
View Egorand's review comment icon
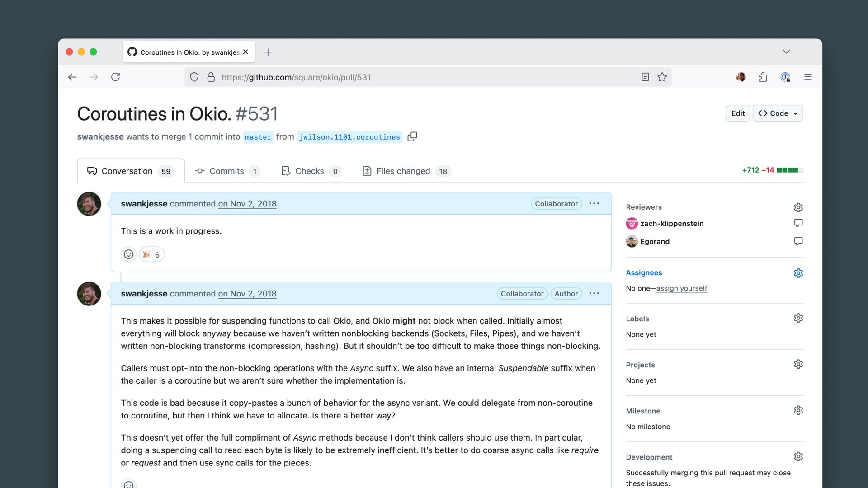(798, 241)
